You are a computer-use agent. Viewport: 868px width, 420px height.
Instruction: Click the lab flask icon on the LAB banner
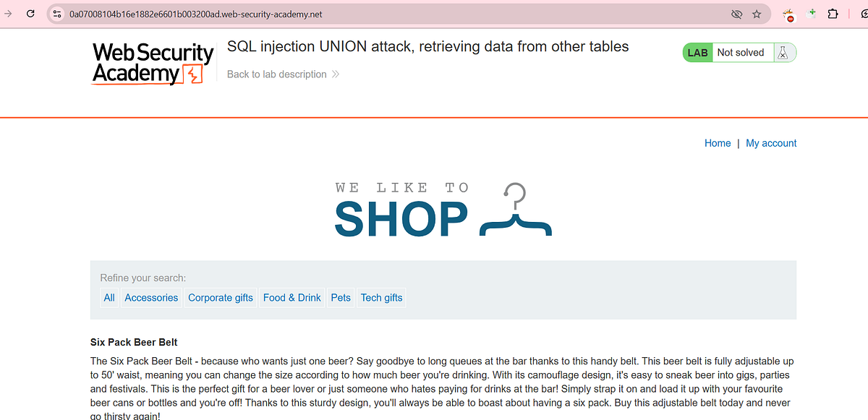pyautogui.click(x=783, y=52)
